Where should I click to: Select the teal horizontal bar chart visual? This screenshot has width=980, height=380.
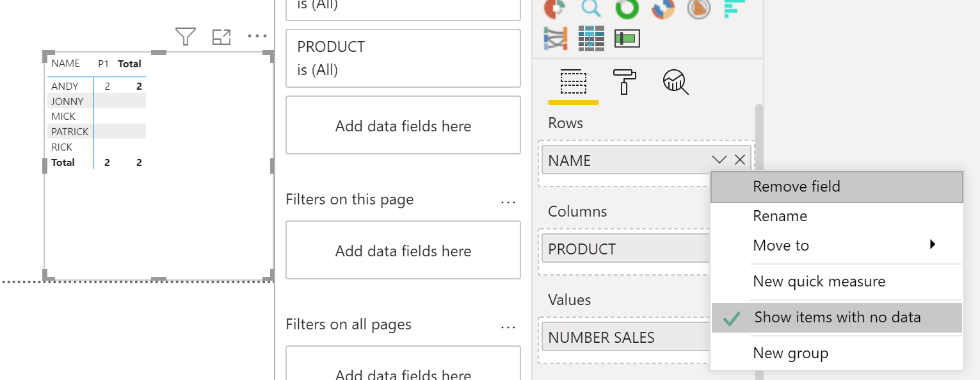point(735,8)
